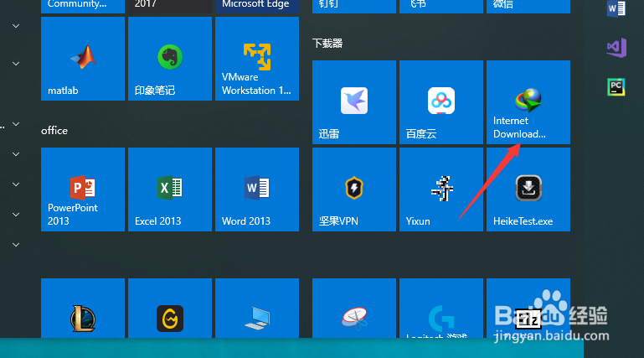This screenshot has width=644, height=358.
Task: Click the 下载器 group header
Action: 327,43
